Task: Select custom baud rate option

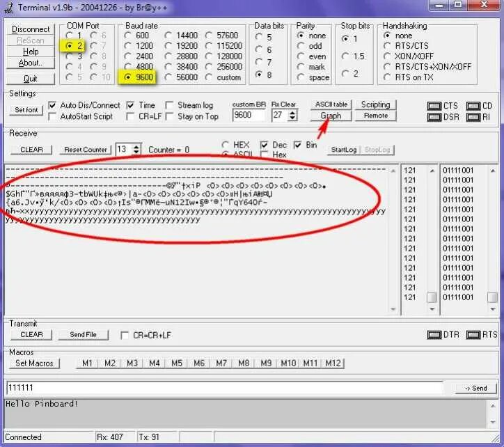Action: click(x=209, y=77)
